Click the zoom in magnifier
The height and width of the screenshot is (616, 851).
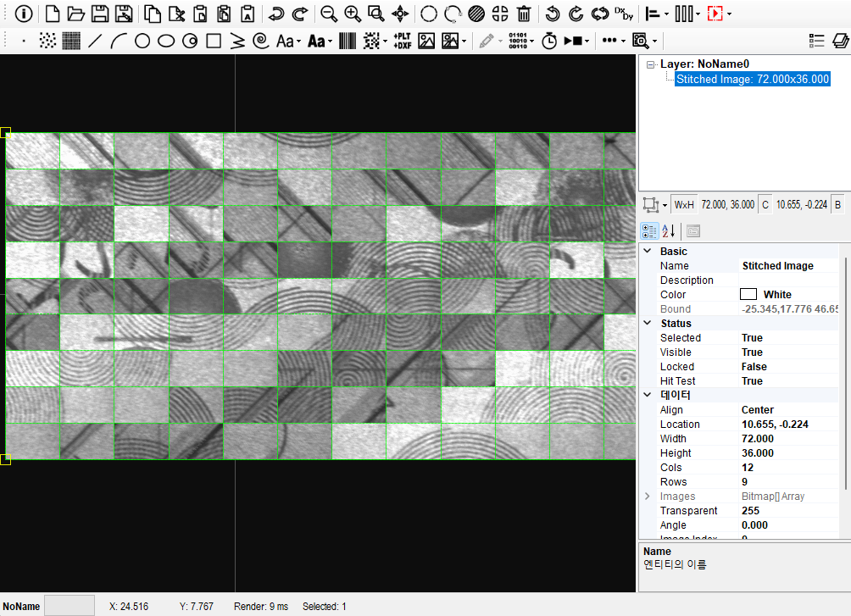(352, 14)
